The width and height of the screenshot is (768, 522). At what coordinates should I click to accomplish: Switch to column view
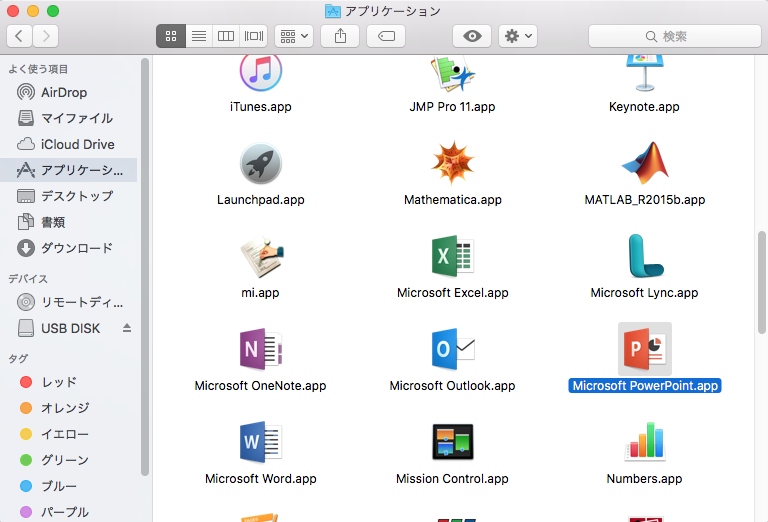[x=226, y=36]
